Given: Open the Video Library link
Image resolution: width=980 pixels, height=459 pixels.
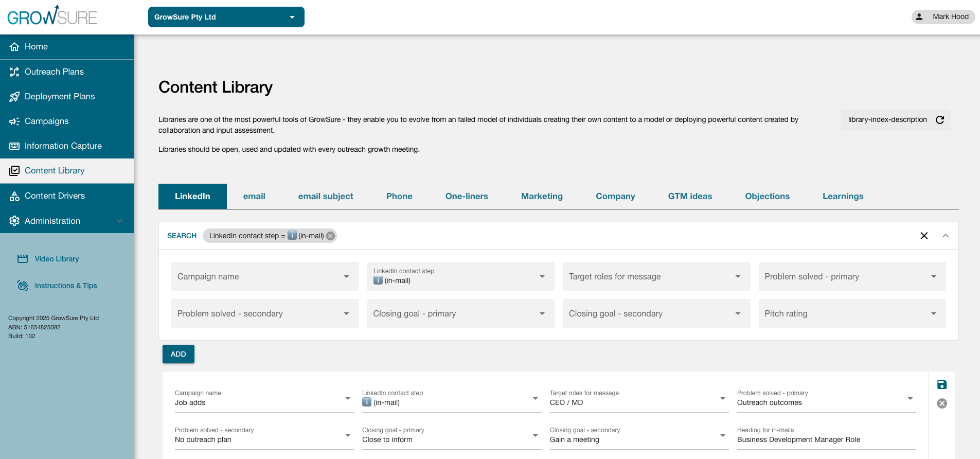Looking at the screenshot, I should [x=57, y=259].
